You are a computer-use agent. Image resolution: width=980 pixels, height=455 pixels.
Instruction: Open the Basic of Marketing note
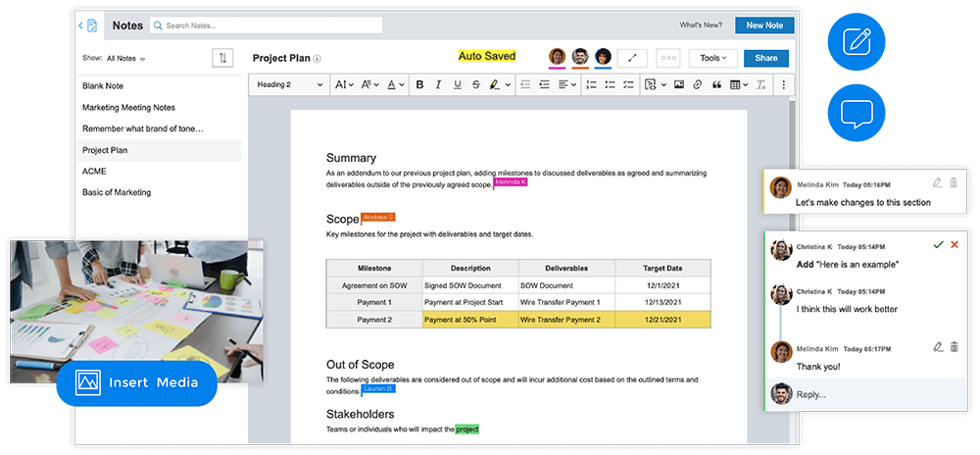click(x=159, y=192)
